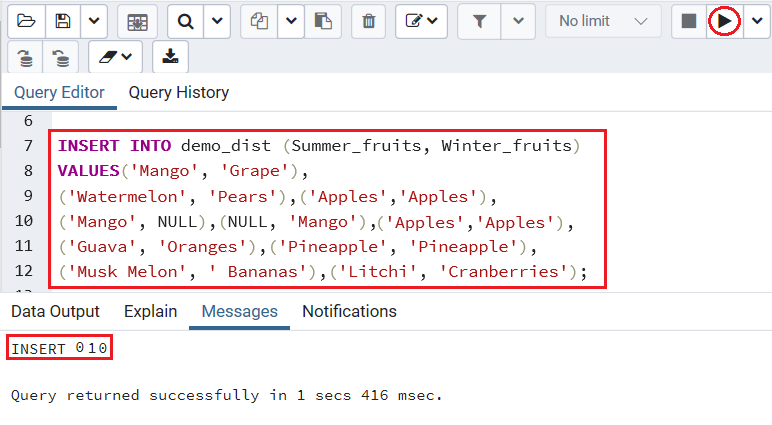Click the Find magnifier icon
The width and height of the screenshot is (772, 425).
185,21
